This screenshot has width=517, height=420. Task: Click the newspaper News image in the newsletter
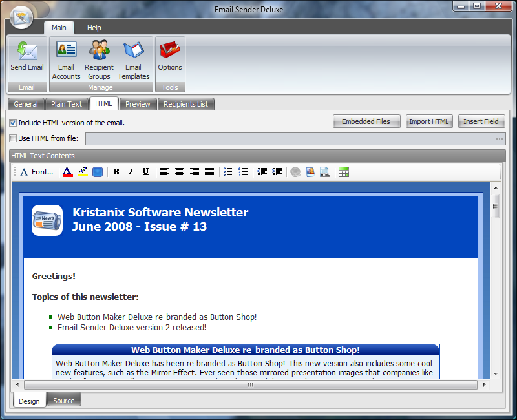click(47, 220)
